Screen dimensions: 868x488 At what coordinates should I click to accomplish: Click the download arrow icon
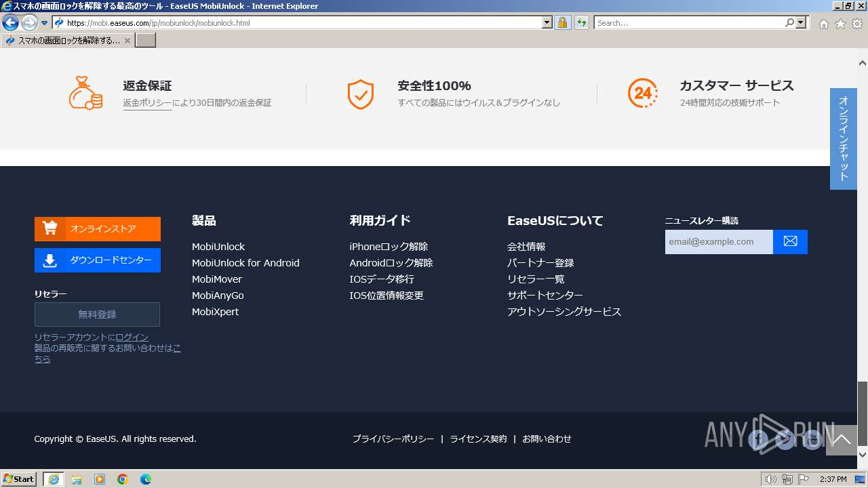click(x=50, y=260)
